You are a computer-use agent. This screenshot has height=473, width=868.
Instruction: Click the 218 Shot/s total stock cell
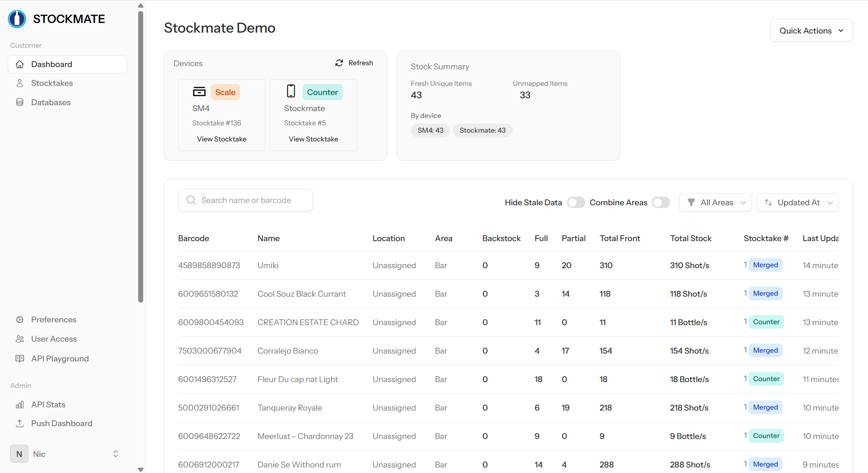click(x=689, y=408)
